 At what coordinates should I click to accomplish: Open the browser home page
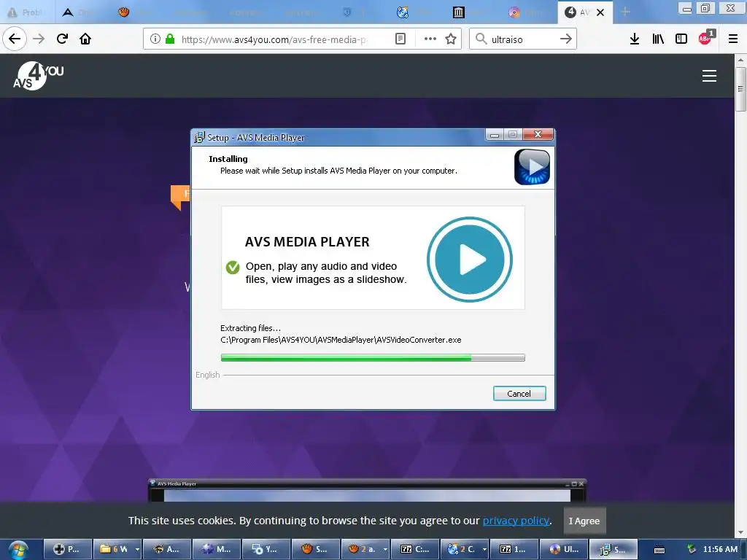tap(85, 39)
